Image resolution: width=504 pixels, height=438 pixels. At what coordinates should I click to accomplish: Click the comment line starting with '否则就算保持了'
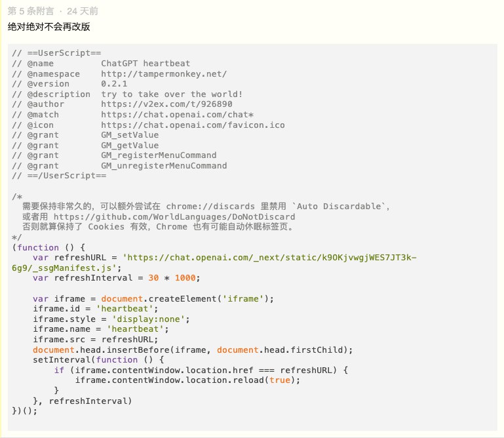[158, 227]
